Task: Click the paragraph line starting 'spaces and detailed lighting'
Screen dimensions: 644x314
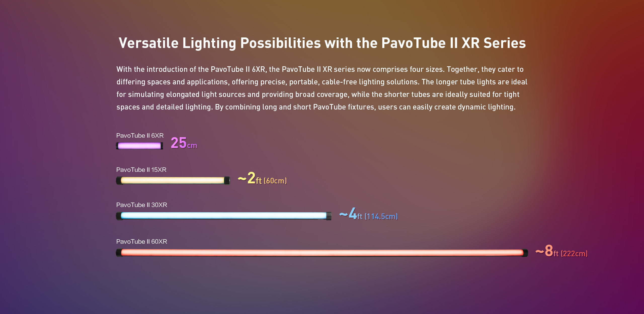Action: click(316, 107)
